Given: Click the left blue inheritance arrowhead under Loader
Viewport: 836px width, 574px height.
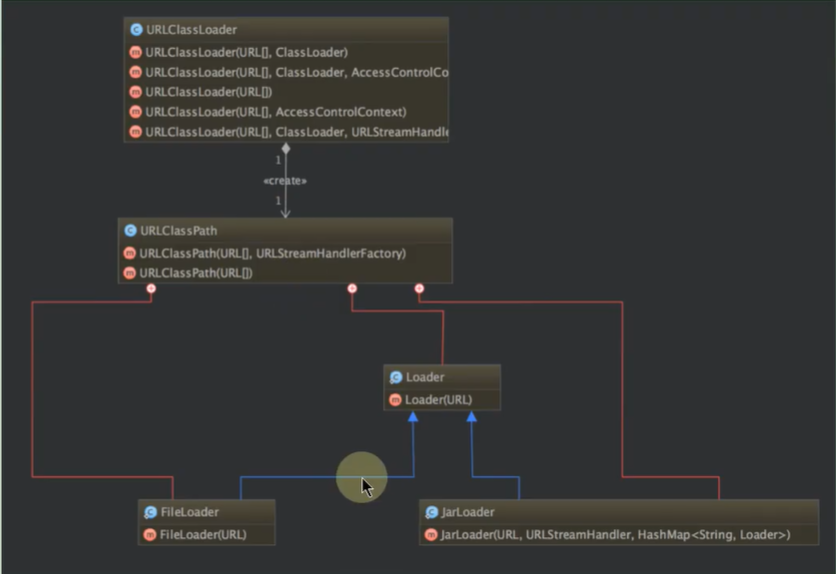Looking at the screenshot, I should pos(413,416).
